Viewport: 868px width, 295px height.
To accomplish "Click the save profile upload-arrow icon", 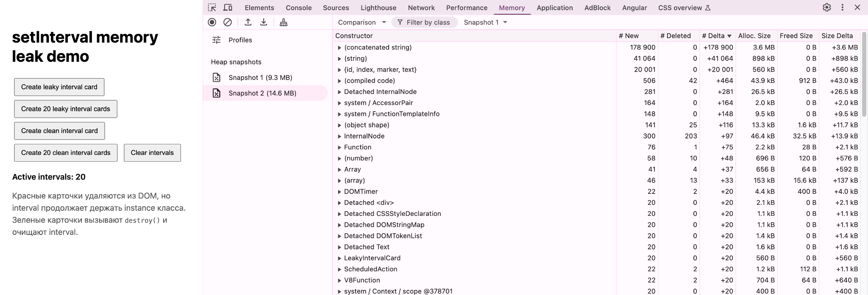I will click(248, 22).
